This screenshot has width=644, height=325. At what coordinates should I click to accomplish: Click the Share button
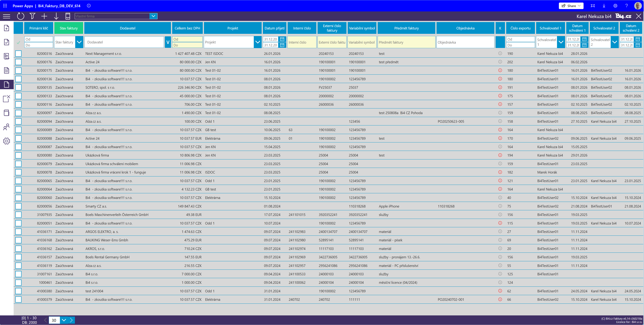point(571,6)
